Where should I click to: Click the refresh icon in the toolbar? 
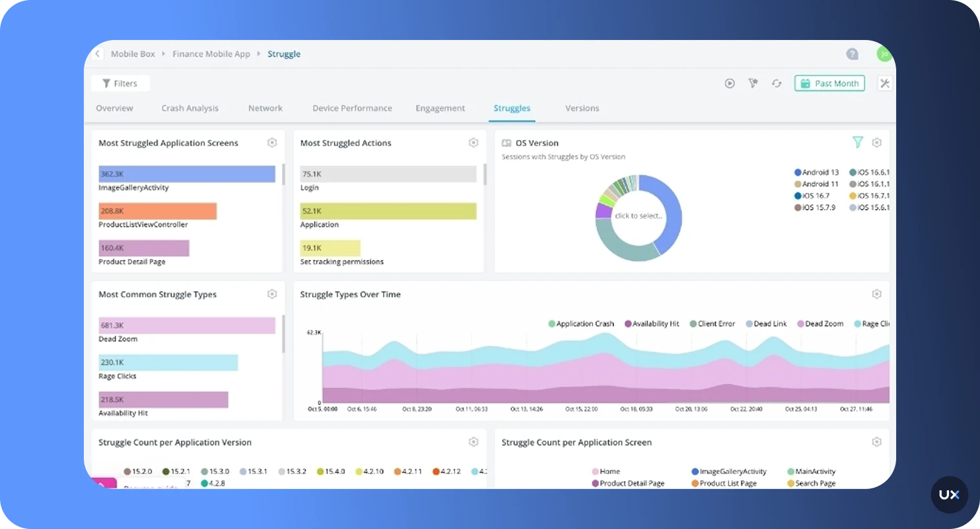click(x=776, y=83)
